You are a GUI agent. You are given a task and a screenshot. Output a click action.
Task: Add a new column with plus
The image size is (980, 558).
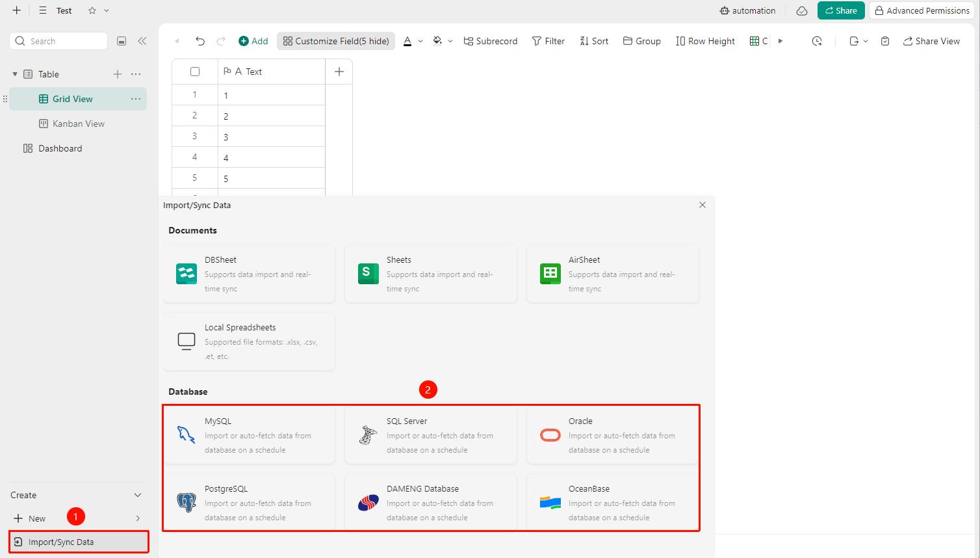point(339,72)
